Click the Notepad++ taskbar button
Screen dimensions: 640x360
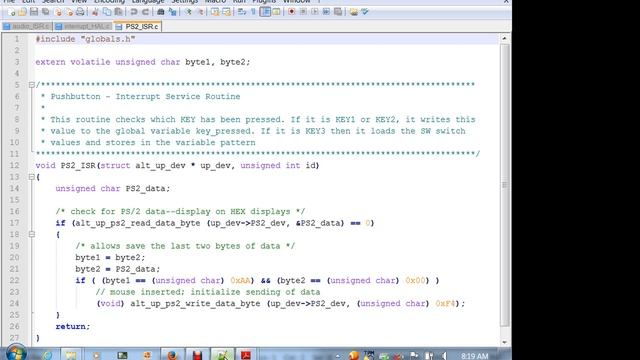click(x=222, y=355)
